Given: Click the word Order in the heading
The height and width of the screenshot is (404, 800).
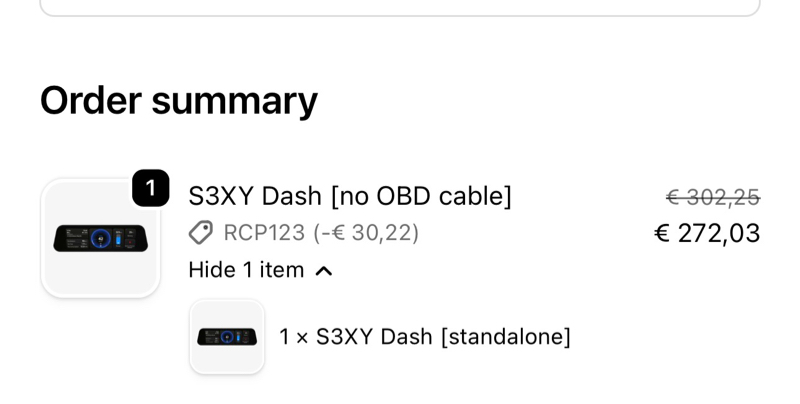Looking at the screenshot, I should point(90,101).
